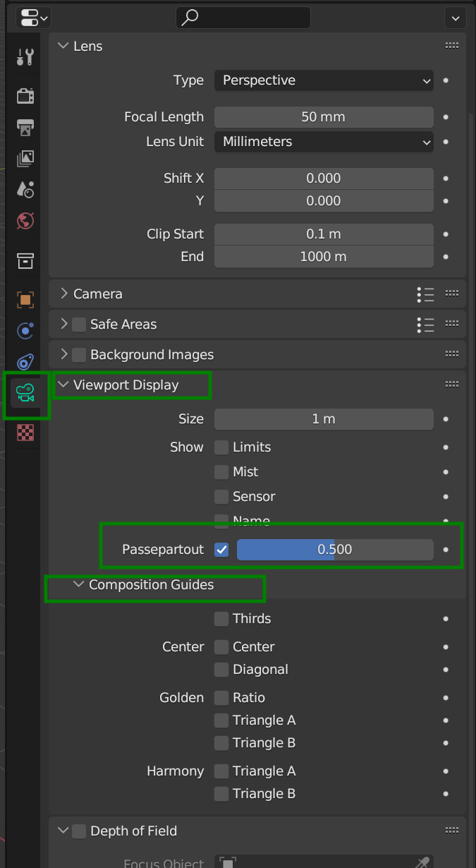The height and width of the screenshot is (868, 476).
Task: Open the Camera data properties tab
Action: tap(25, 393)
